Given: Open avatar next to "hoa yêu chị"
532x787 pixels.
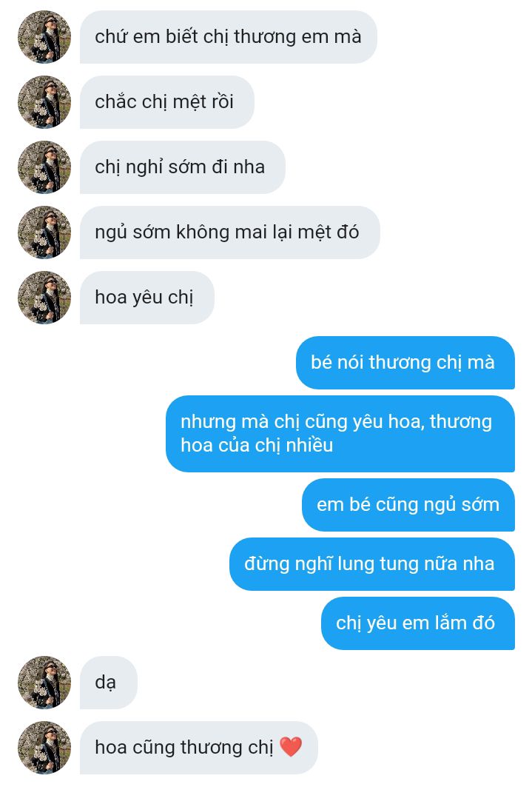Looking at the screenshot, I should point(44,298).
